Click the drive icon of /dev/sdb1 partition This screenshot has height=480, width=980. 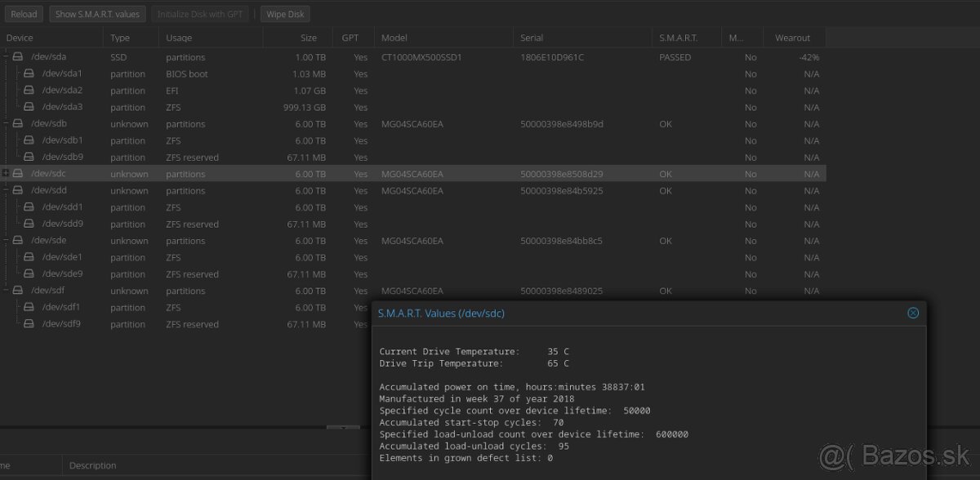pos(29,140)
